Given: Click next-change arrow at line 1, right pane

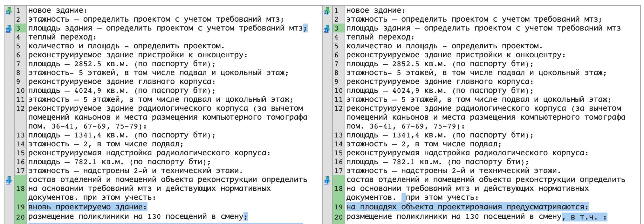Looking at the screenshot, I should click(x=327, y=11).
